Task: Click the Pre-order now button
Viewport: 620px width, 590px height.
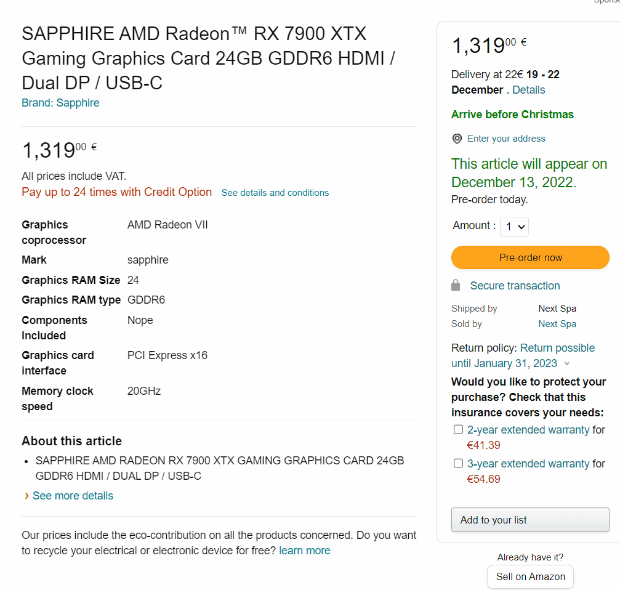Action: 530,257
